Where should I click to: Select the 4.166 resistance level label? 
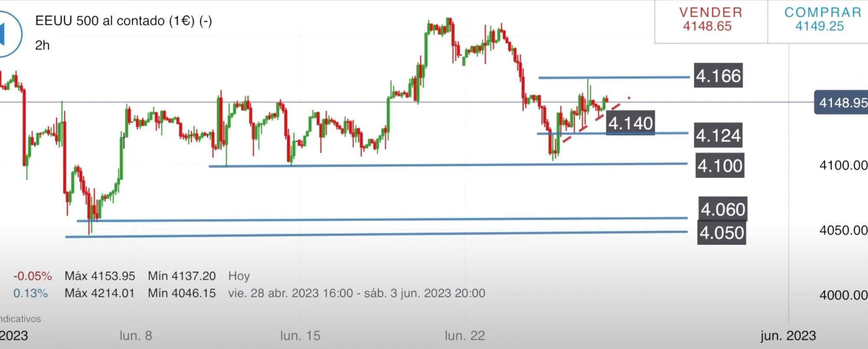click(x=718, y=76)
